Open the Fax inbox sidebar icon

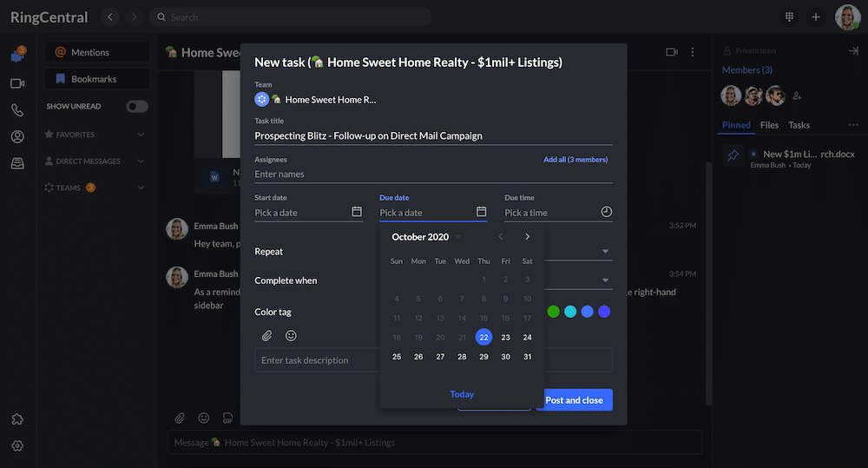click(x=17, y=163)
